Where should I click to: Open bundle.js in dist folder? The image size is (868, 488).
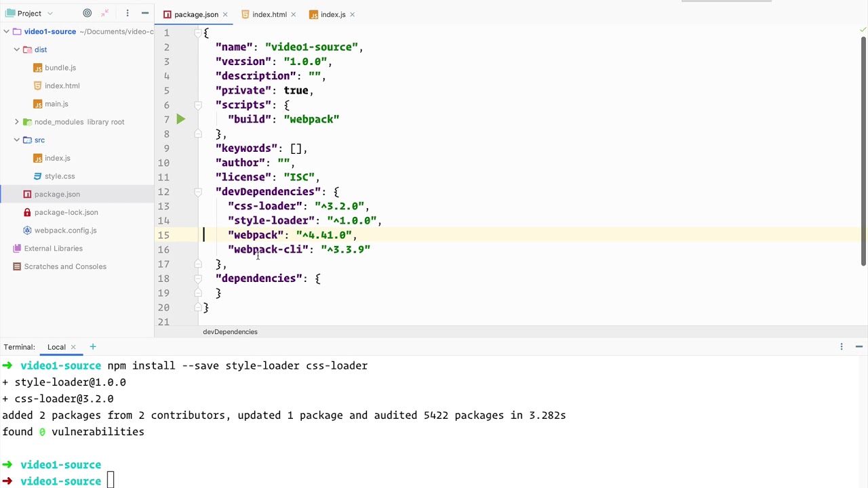coord(60,68)
